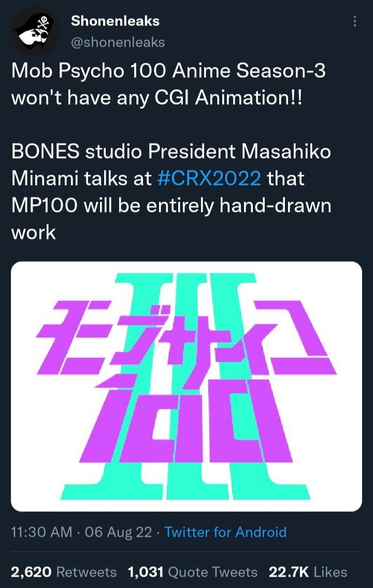Show the 22.7K Likes list
This screenshot has width=373, height=588.
308,572
